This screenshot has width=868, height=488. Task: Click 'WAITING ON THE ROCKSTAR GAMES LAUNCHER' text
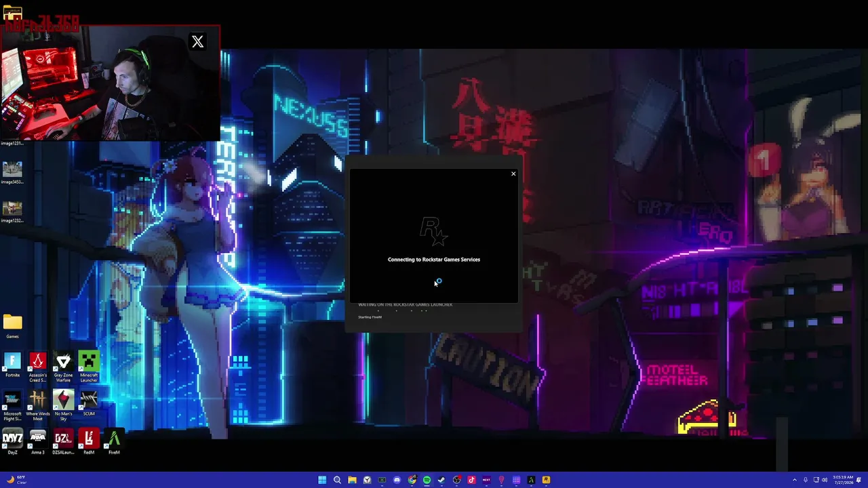405,305
